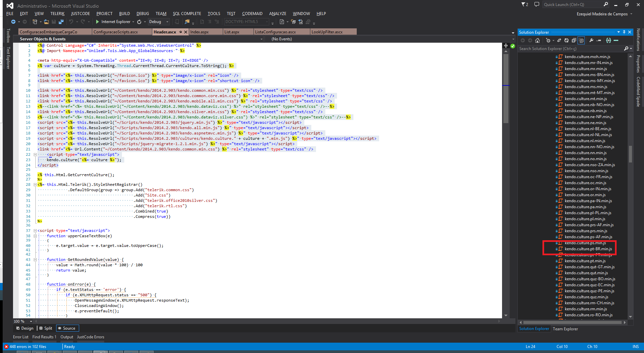Open the Output panel tab
Screen dimensions: 644x353
click(x=67, y=337)
